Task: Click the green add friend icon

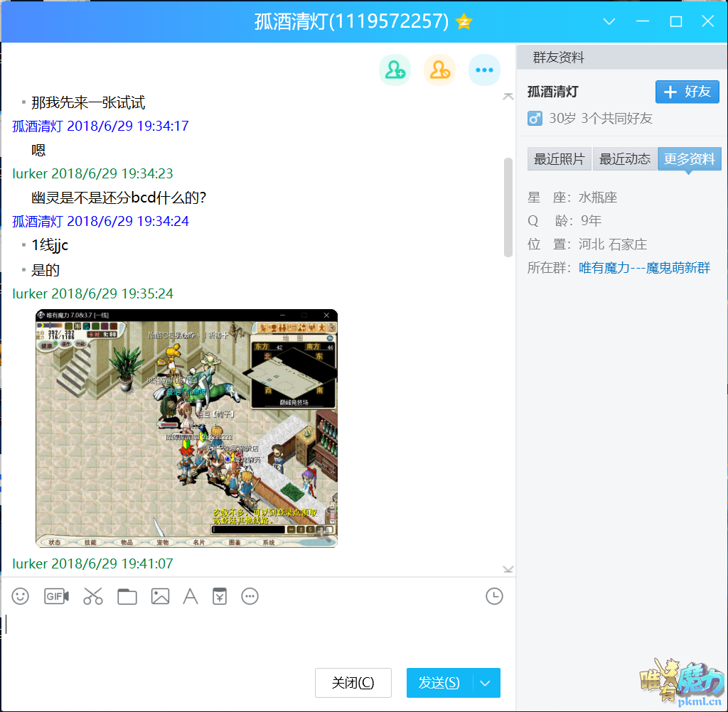Action: (x=395, y=70)
